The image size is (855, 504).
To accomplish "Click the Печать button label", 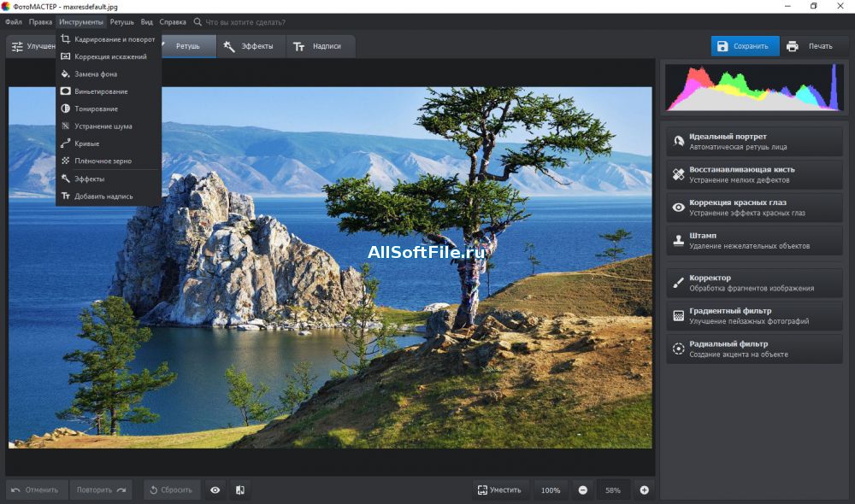I will [820, 46].
